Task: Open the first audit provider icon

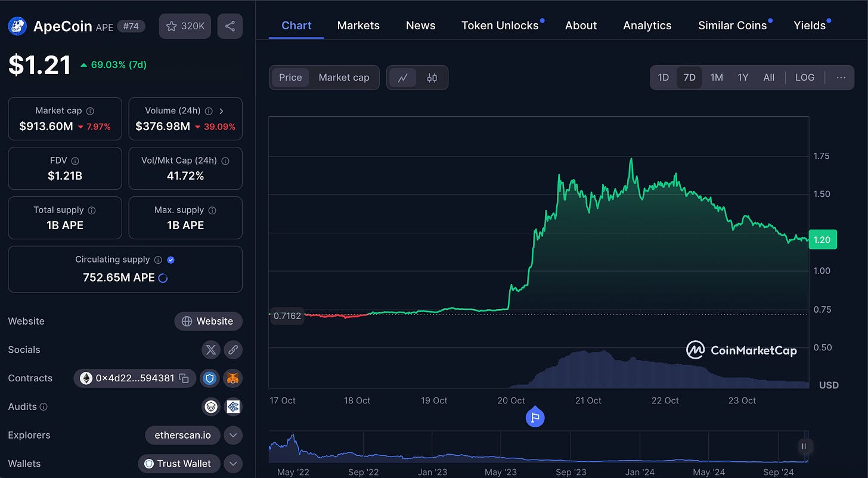Action: tap(210, 406)
